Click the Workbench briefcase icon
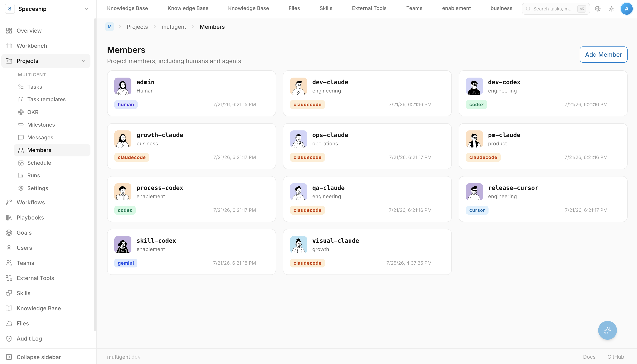 pos(9,46)
